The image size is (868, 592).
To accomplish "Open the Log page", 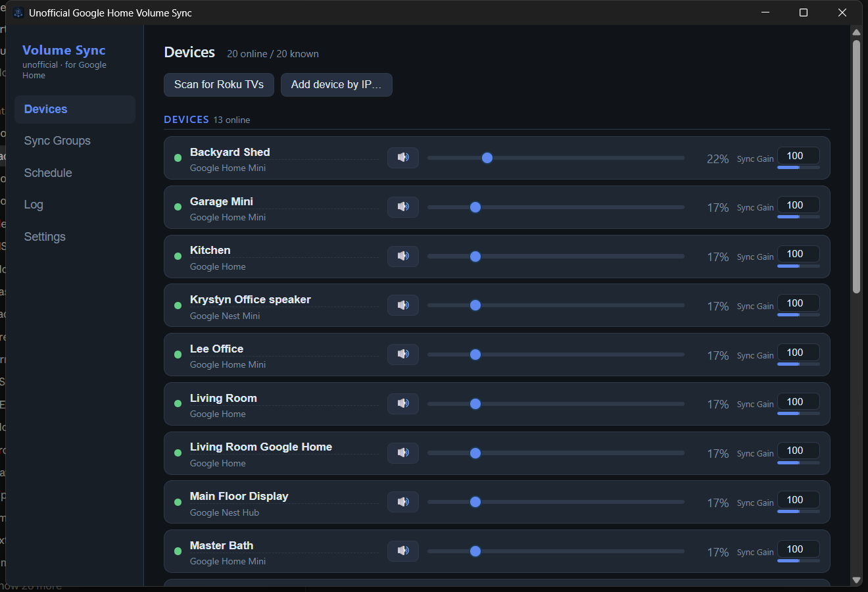I will pos(75,205).
